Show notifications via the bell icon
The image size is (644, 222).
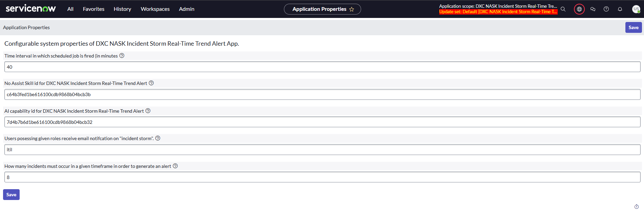(x=620, y=9)
